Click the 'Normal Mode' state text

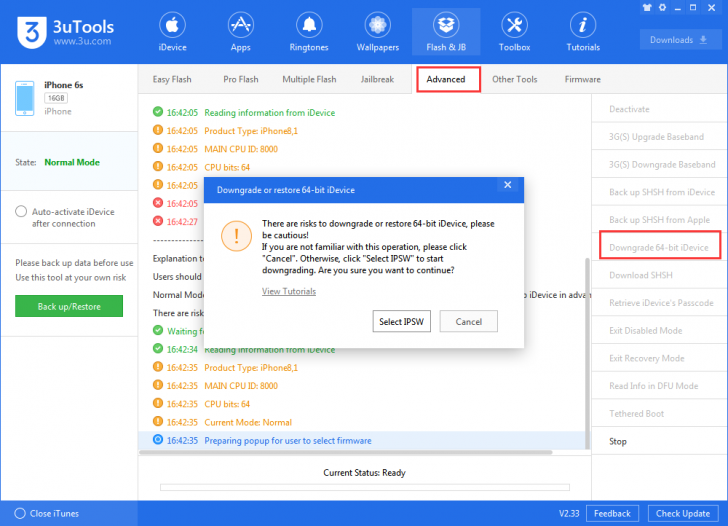(72, 162)
